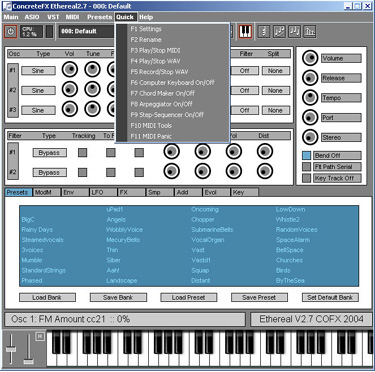Click the Set Default Bank button
The width and height of the screenshot is (375, 372).
pyautogui.click(x=330, y=297)
